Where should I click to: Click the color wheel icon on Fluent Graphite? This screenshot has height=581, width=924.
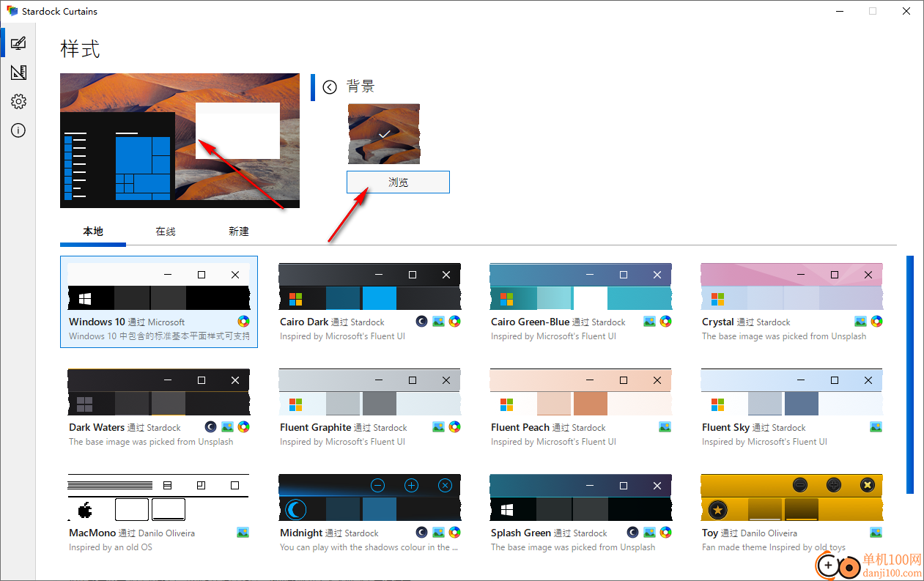tap(455, 426)
